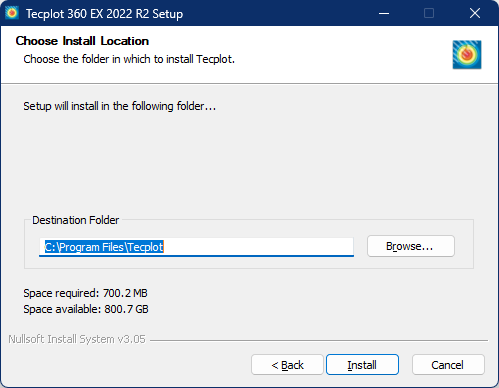
Task: Close the Tecplot setup window
Action: click(x=475, y=13)
